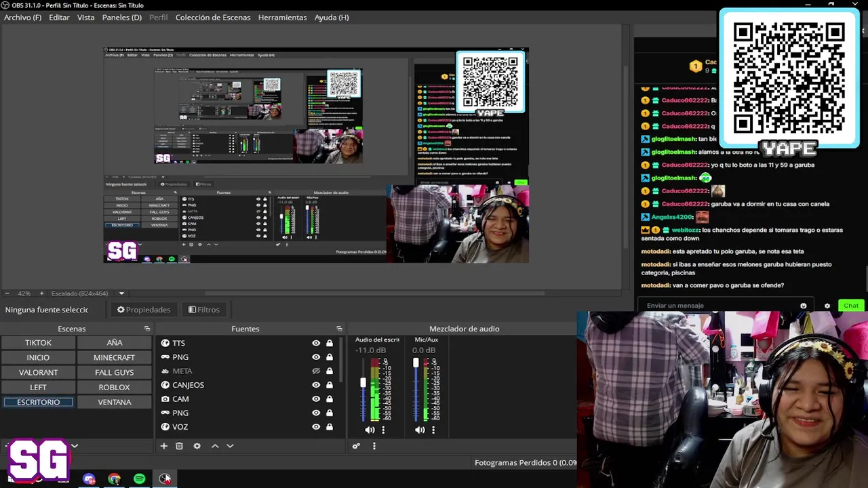Adjust the Mic/Aux volume fader
The image size is (868, 488).
pos(416,363)
